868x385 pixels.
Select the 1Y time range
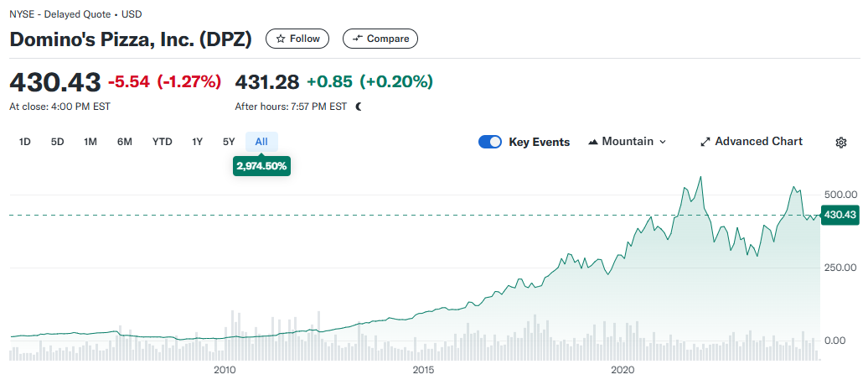[197, 142]
